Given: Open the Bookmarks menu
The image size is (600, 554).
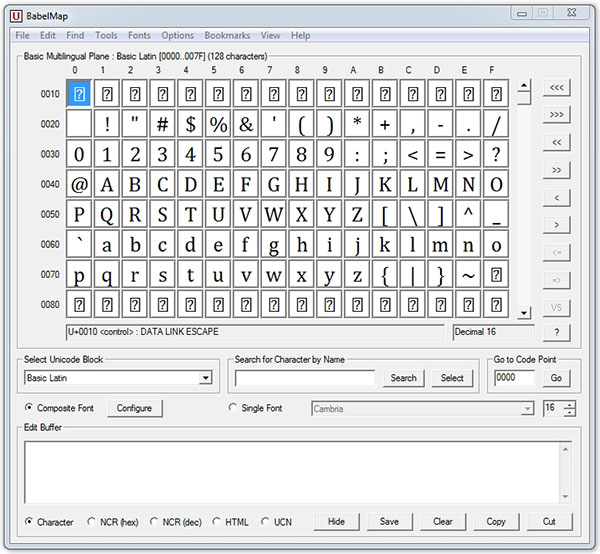Looking at the screenshot, I should pos(227,35).
